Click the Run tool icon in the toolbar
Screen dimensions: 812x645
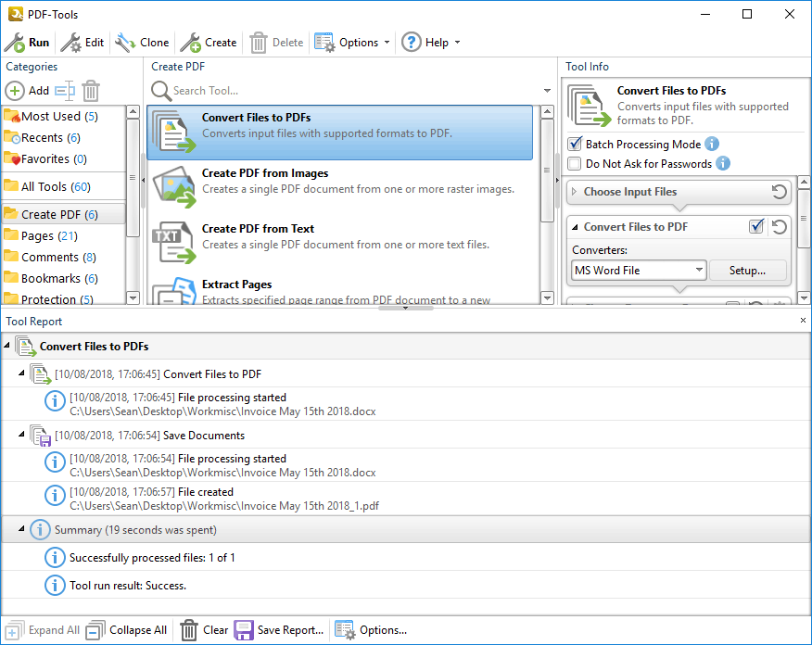15,43
